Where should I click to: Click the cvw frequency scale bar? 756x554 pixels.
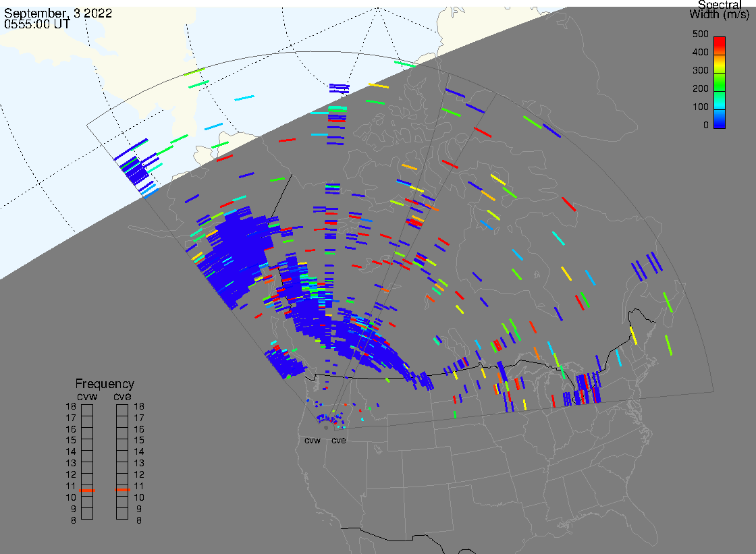(x=87, y=462)
